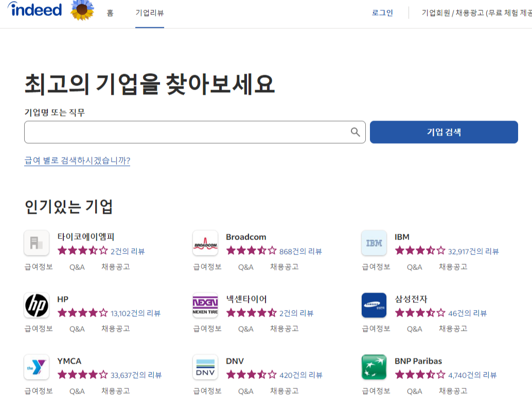Open Q&A under DNV
This screenshot has height=409, width=532.
(245, 391)
